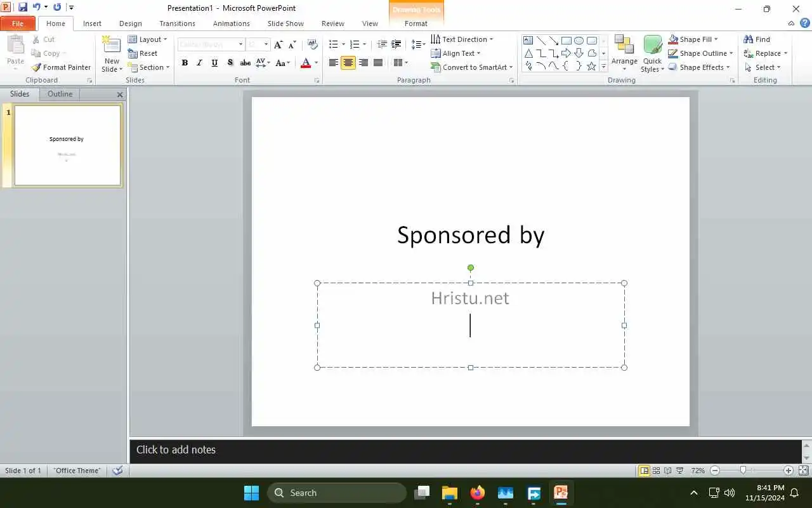
Task: Select the Down Arrow block shape
Action: tap(579, 53)
